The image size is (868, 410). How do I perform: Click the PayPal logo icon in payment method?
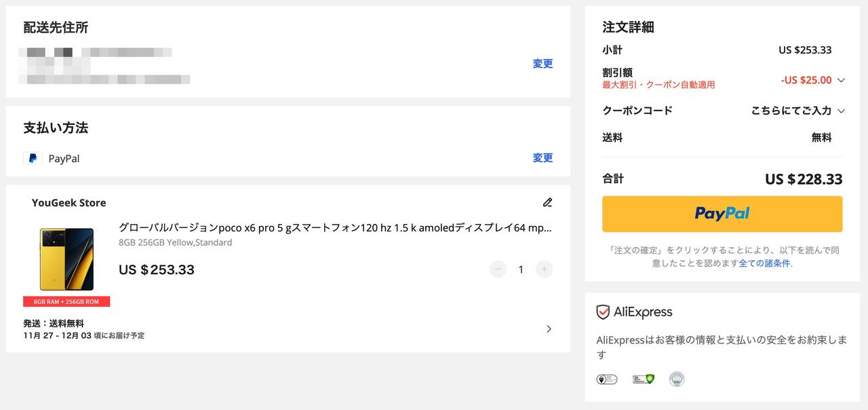(x=33, y=158)
